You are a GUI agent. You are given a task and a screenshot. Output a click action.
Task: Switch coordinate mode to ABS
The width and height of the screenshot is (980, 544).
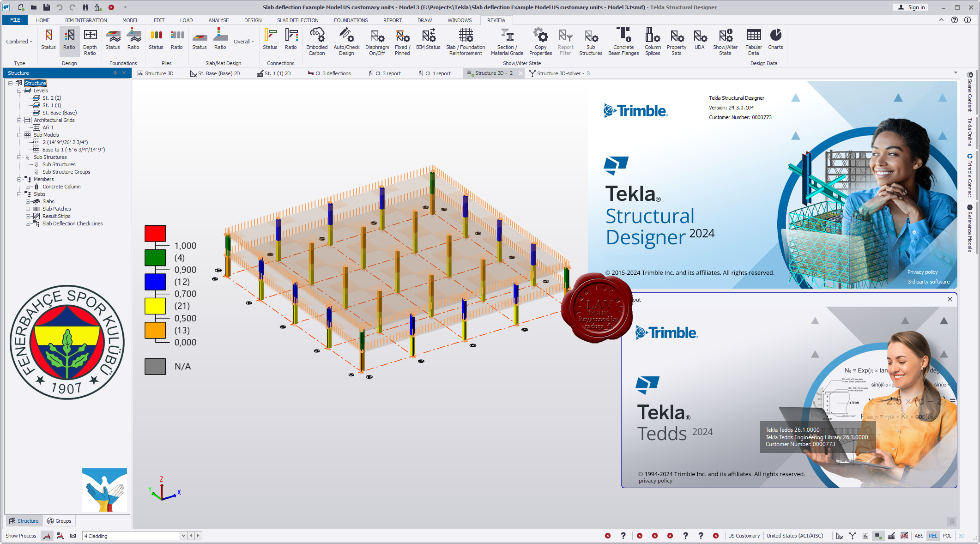pos(919,536)
